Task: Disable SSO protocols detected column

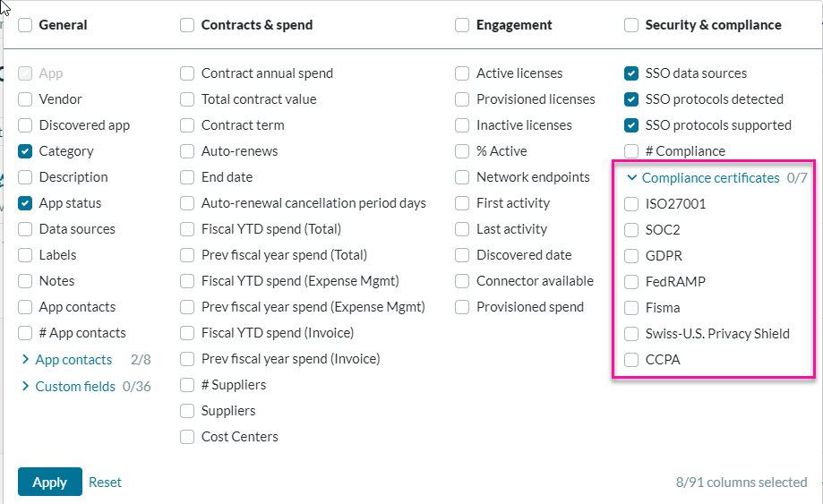Action: pos(631,99)
